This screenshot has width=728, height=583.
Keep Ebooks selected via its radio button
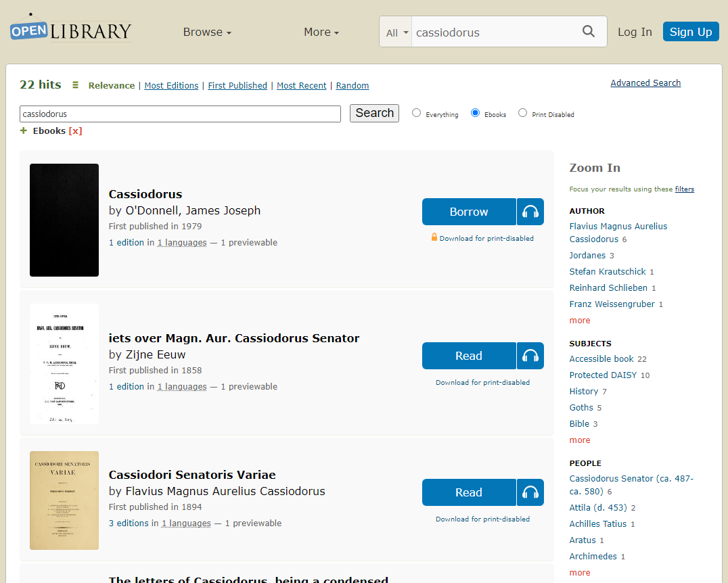pos(474,112)
